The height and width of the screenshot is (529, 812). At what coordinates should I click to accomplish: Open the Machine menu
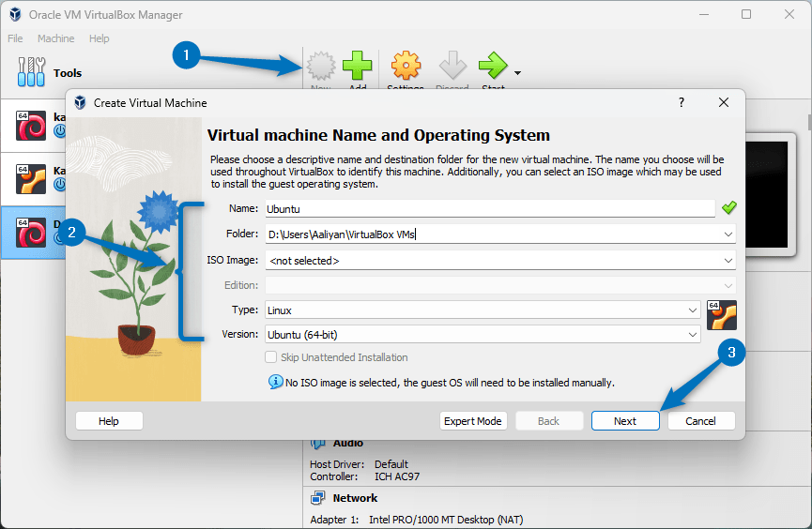pos(56,38)
